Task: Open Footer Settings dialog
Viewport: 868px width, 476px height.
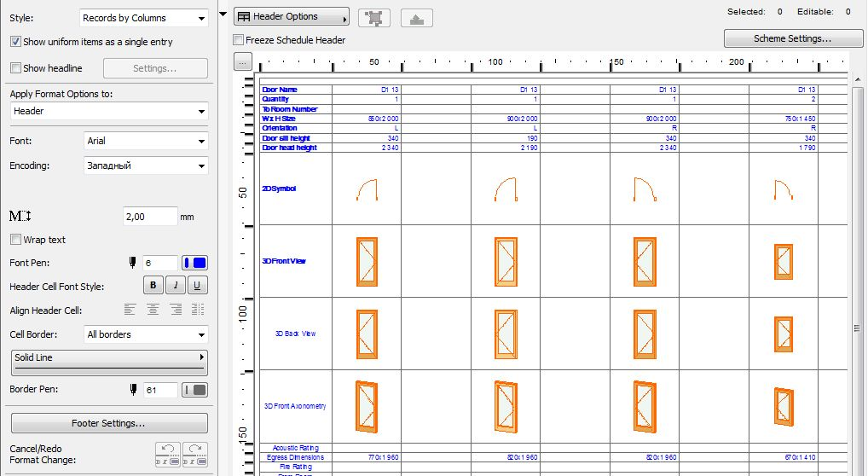Action: tap(109, 423)
